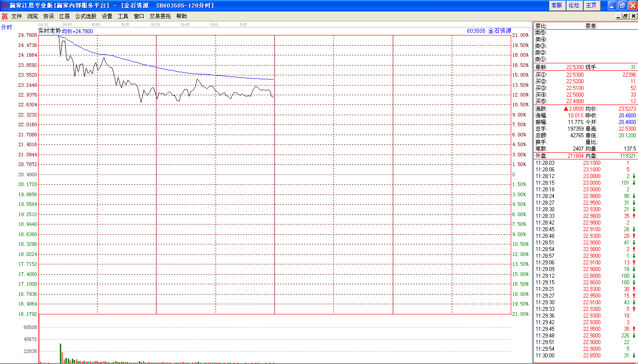
Task: Open the 江恩 menu
Action: tap(64, 16)
